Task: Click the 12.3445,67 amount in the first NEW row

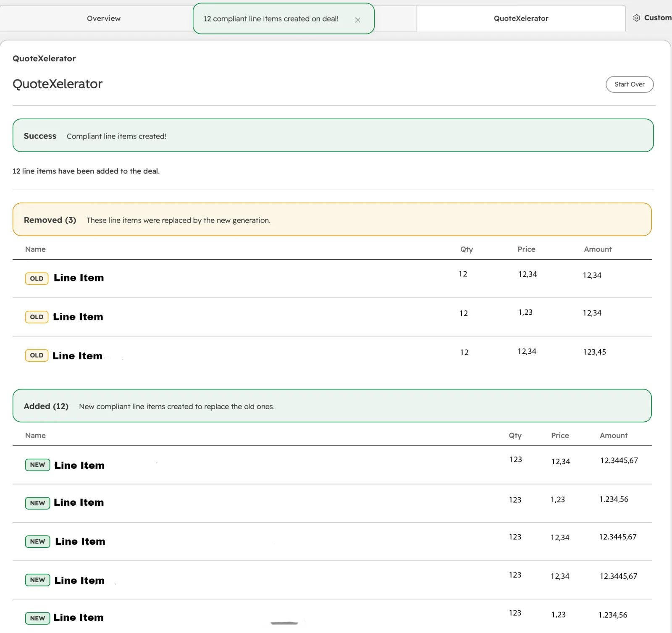Action: (619, 460)
